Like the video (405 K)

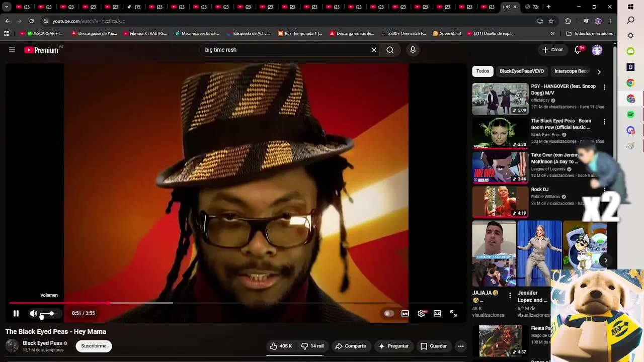click(x=281, y=346)
